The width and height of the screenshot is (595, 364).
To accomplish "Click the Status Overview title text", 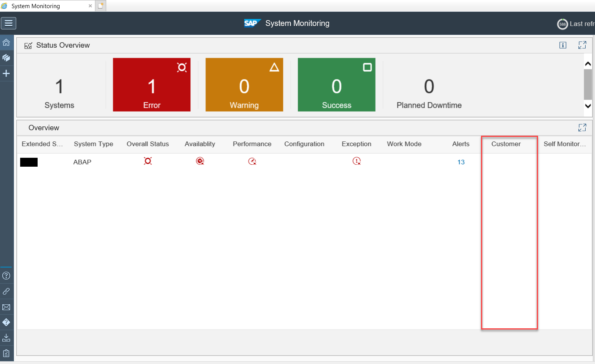I will [x=63, y=45].
